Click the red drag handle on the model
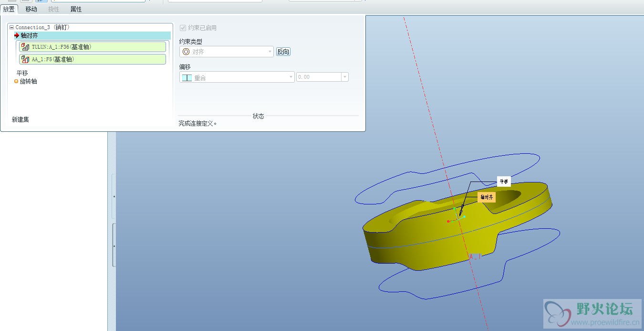The height and width of the screenshot is (331, 644). (448, 221)
